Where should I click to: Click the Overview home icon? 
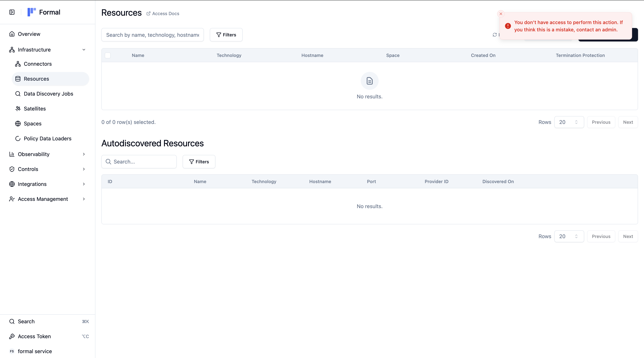pos(12,34)
